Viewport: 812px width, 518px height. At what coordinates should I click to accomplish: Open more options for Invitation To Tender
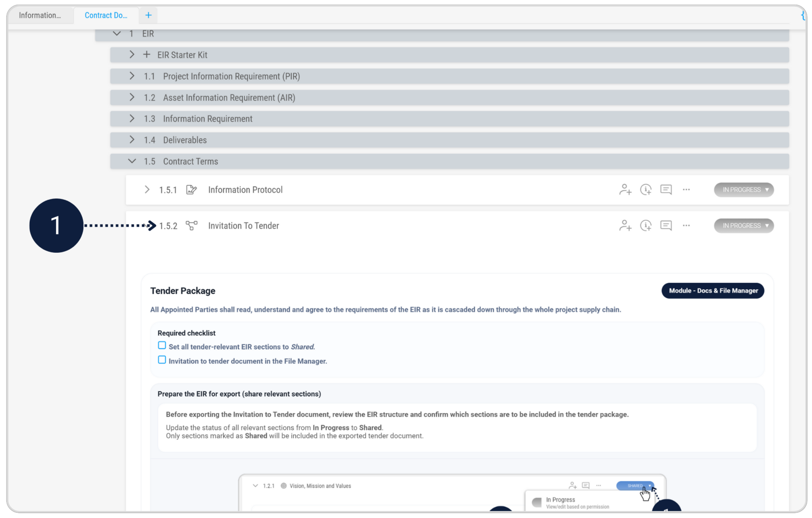coord(686,225)
